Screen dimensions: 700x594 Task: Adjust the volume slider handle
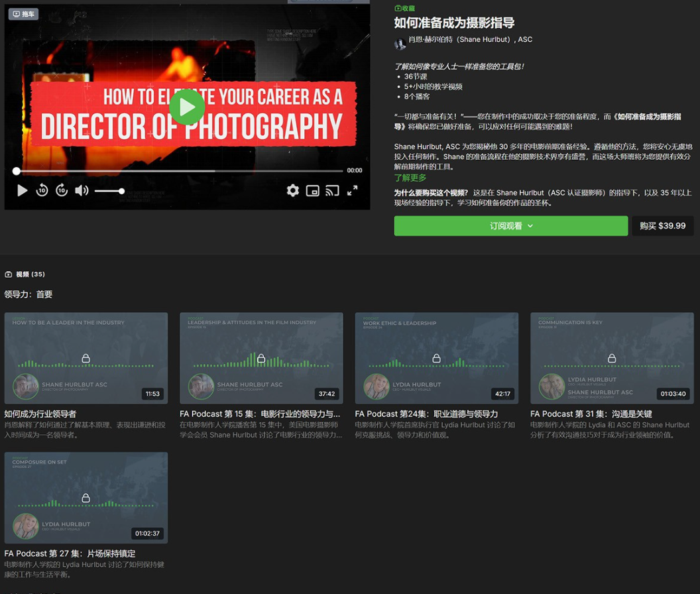pyautogui.click(x=121, y=191)
